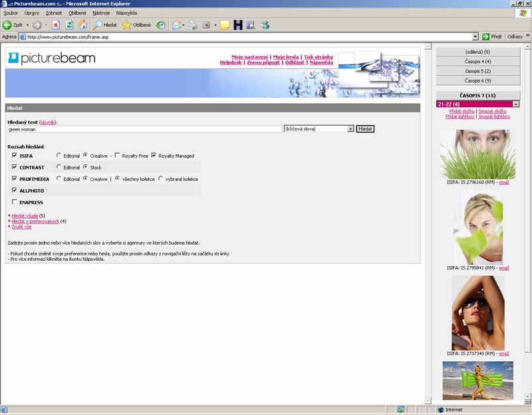
Task: Click the green woman search text field
Action: pos(145,129)
